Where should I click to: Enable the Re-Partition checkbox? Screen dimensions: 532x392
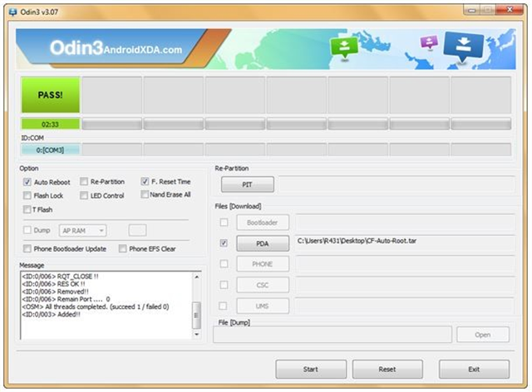[84, 181]
